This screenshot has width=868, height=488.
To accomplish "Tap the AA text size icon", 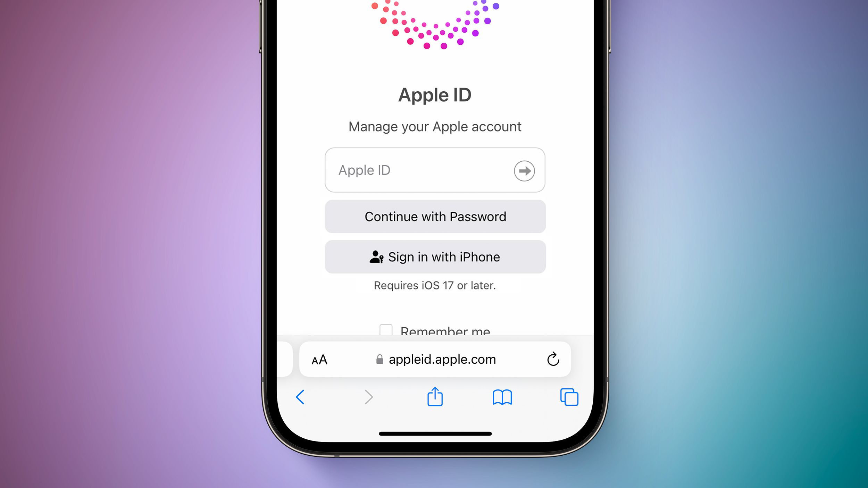I will (x=319, y=359).
